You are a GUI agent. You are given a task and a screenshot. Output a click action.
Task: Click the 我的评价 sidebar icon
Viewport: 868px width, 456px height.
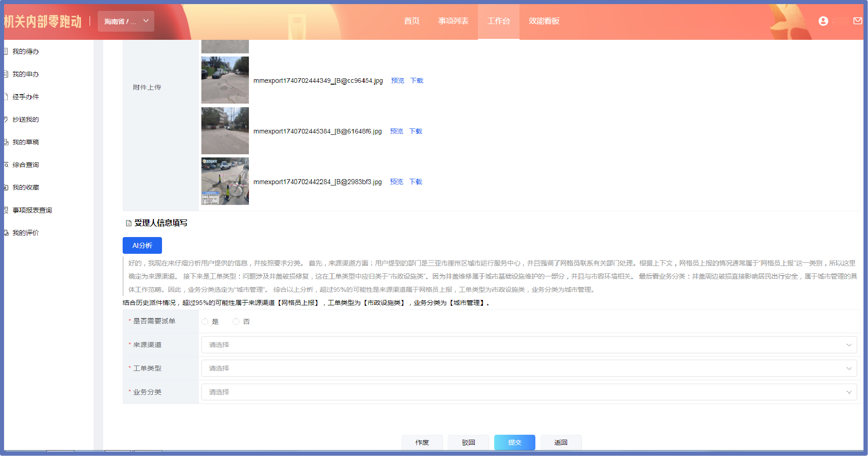(x=6, y=233)
